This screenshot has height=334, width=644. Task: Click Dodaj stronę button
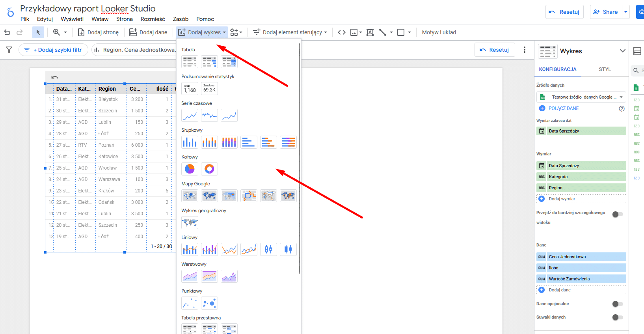(98, 32)
